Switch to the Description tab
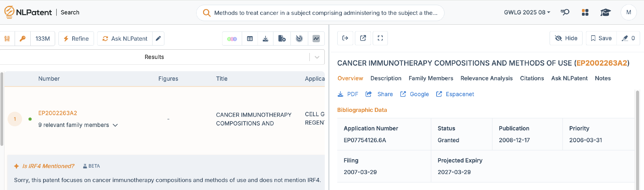This screenshot has height=190, width=644. pyautogui.click(x=386, y=78)
